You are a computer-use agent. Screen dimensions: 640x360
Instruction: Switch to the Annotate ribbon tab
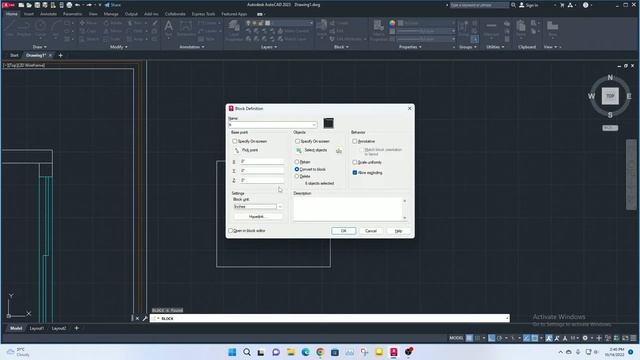coord(48,14)
